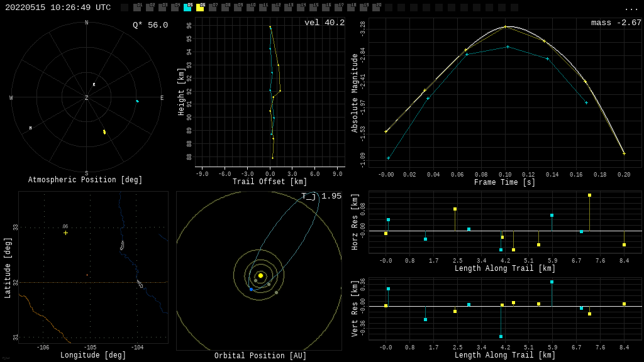
Task: Click the blue Earth dot in the orbital plot
Action: 251,289
